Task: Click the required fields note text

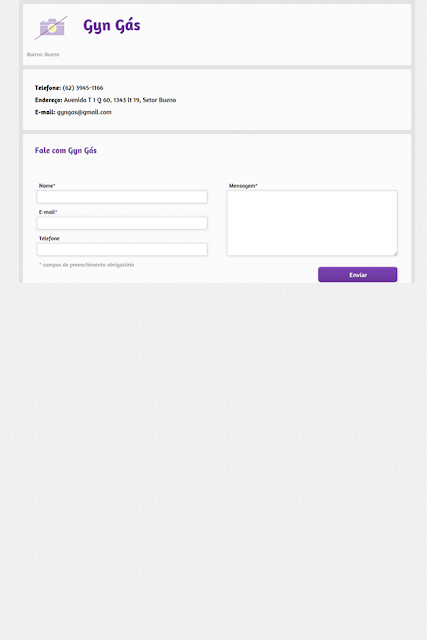Action: 87,265
